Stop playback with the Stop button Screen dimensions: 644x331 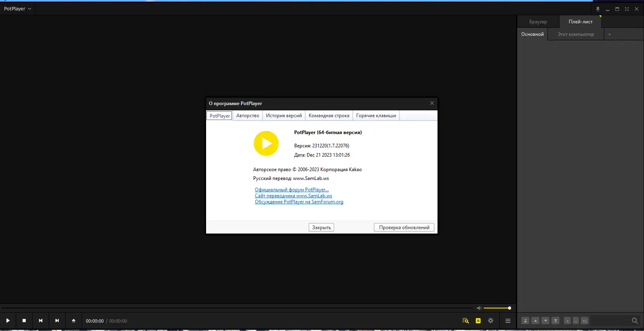click(24, 321)
